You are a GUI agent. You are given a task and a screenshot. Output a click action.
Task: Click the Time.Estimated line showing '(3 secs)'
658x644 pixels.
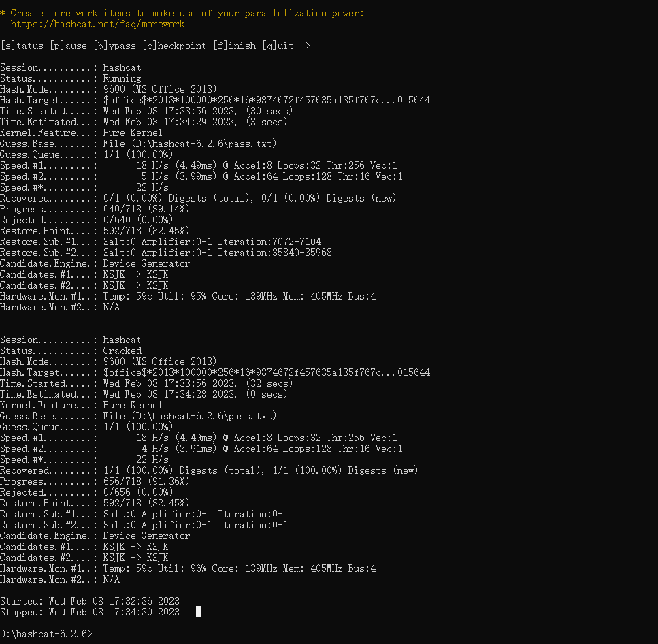coord(144,122)
